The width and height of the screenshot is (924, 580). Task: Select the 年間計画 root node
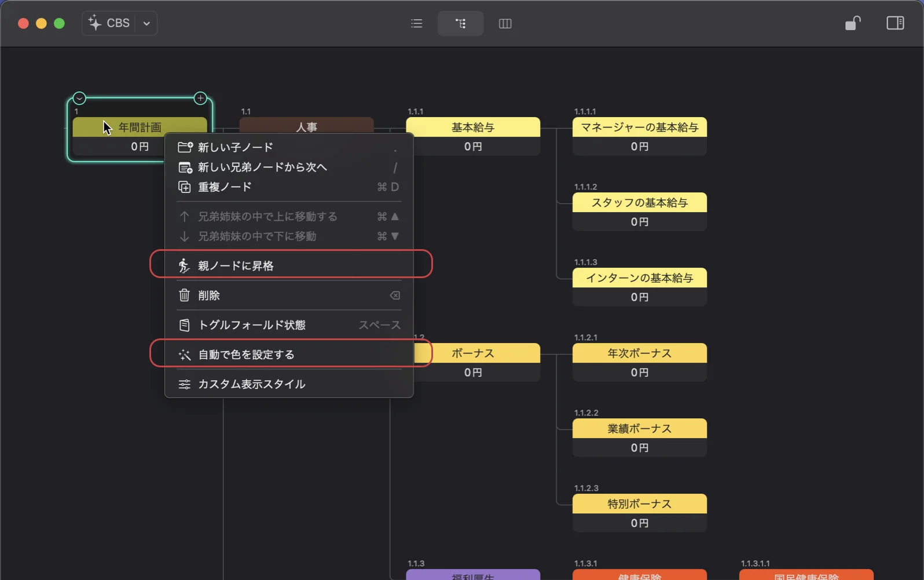tap(140, 127)
